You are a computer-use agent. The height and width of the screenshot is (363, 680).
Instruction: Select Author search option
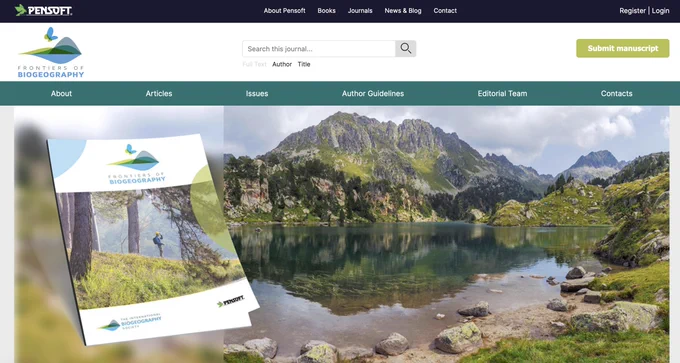[x=282, y=64]
